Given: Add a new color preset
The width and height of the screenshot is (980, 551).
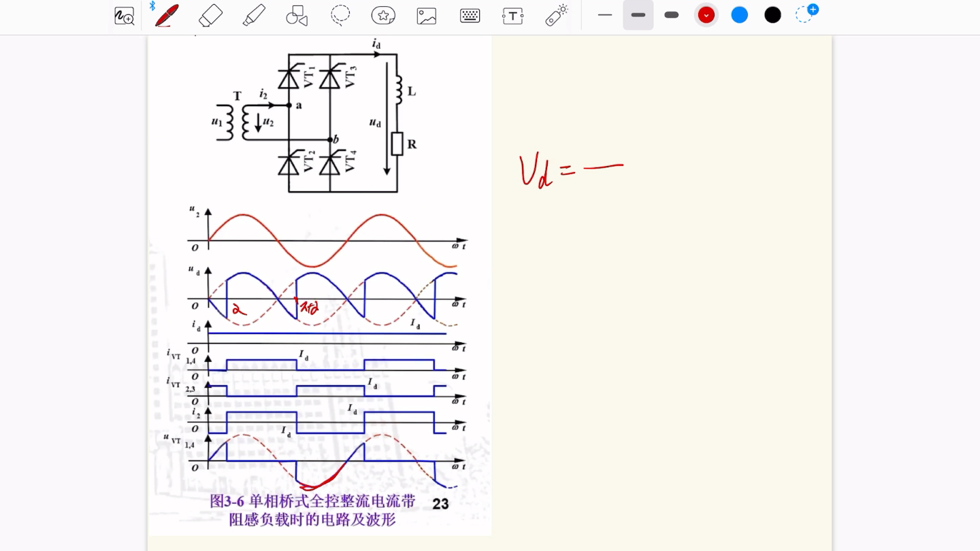Looking at the screenshot, I should [806, 13].
